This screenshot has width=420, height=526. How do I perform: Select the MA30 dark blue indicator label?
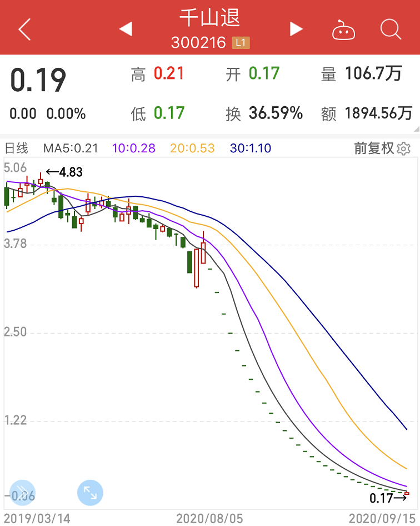[x=250, y=148]
